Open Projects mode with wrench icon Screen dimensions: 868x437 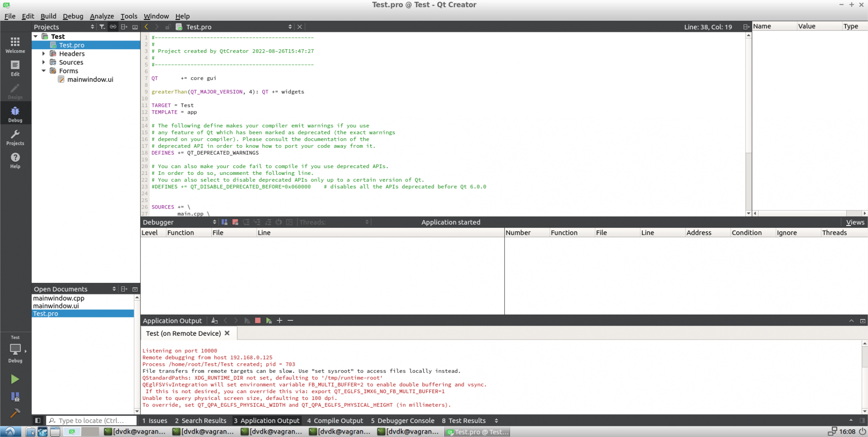tap(15, 137)
